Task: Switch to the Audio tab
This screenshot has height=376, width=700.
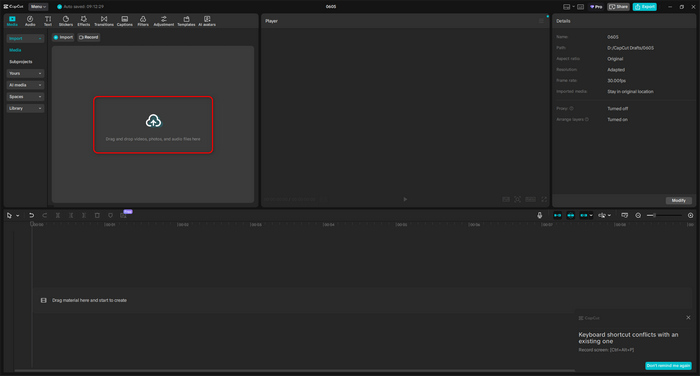Action: coord(30,21)
